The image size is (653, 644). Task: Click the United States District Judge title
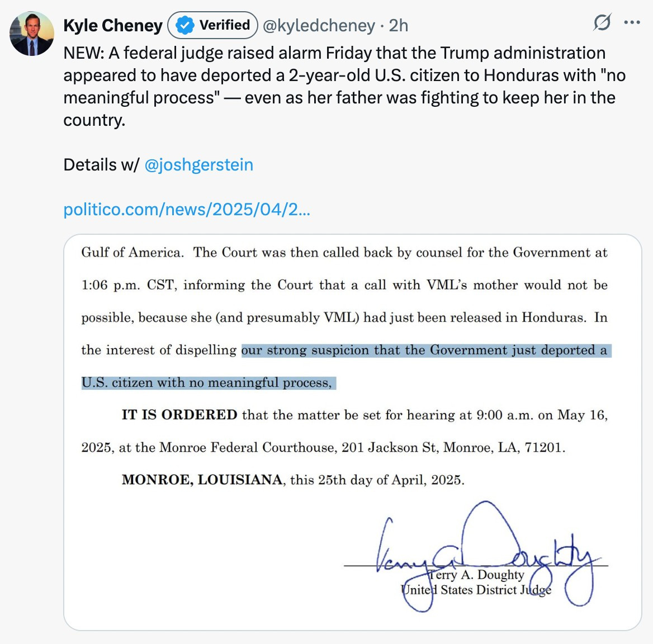(476, 590)
